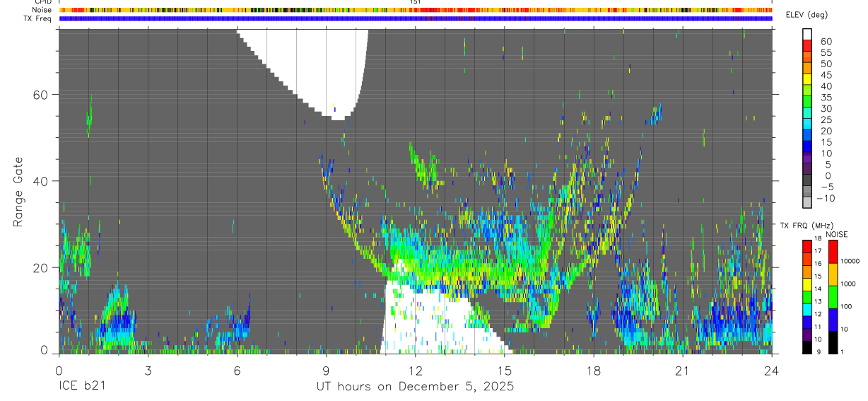The width and height of the screenshot is (868, 401).
Task: Click the 'UT hours on December 5, 2025' label
Action: [x=415, y=387]
